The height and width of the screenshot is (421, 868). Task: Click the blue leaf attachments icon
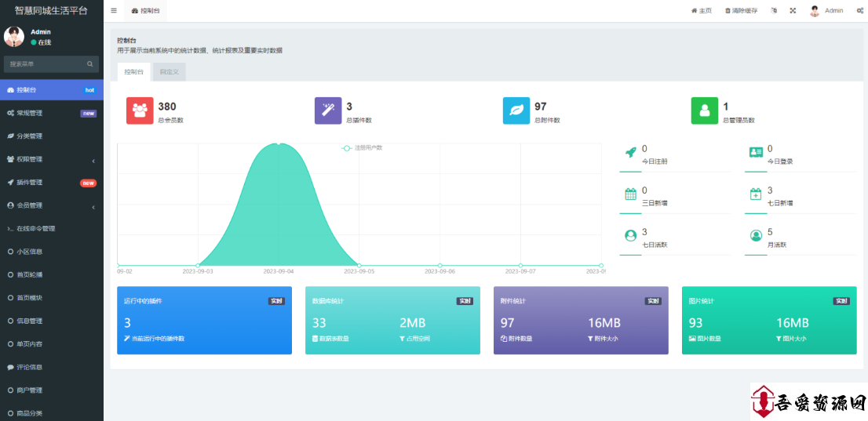point(516,111)
